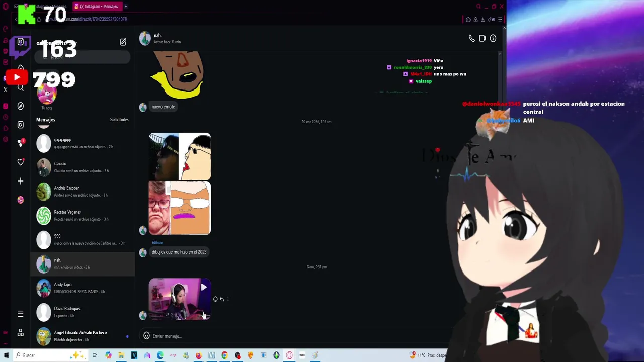
Task: Click 'dibujos que me hizo en el 2023' message
Action: (x=179, y=252)
